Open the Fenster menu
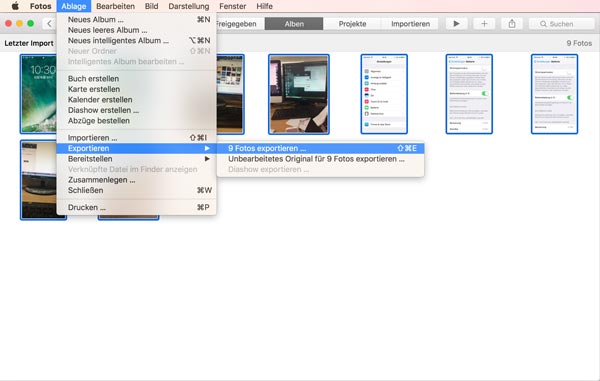Screen dimensions: 600x381 point(232,6)
